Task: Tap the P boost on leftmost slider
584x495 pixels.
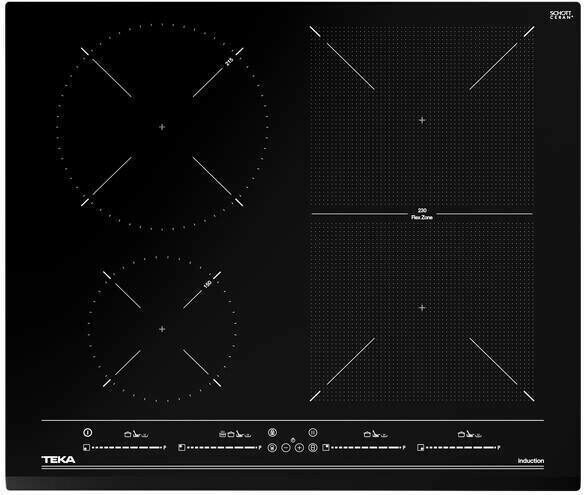Action: pos(165,447)
